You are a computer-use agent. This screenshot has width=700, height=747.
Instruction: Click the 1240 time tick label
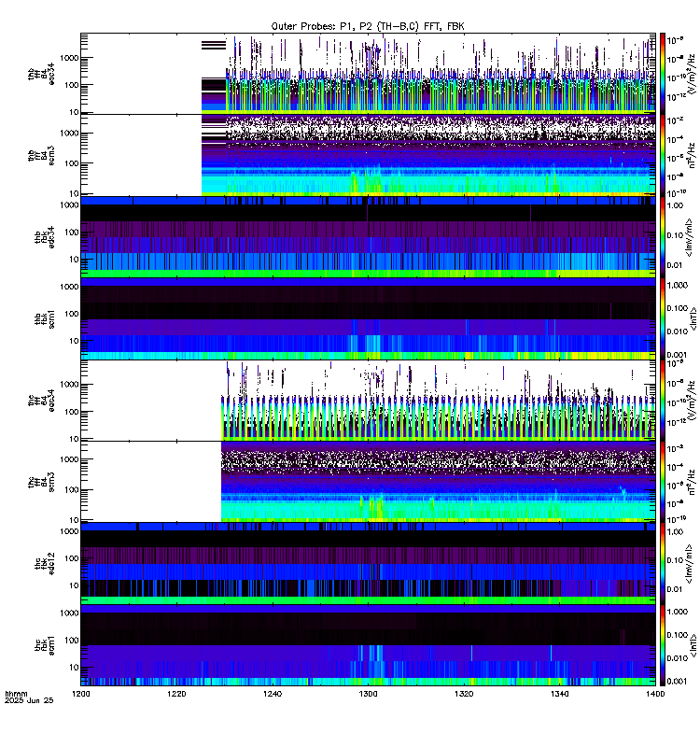[273, 694]
